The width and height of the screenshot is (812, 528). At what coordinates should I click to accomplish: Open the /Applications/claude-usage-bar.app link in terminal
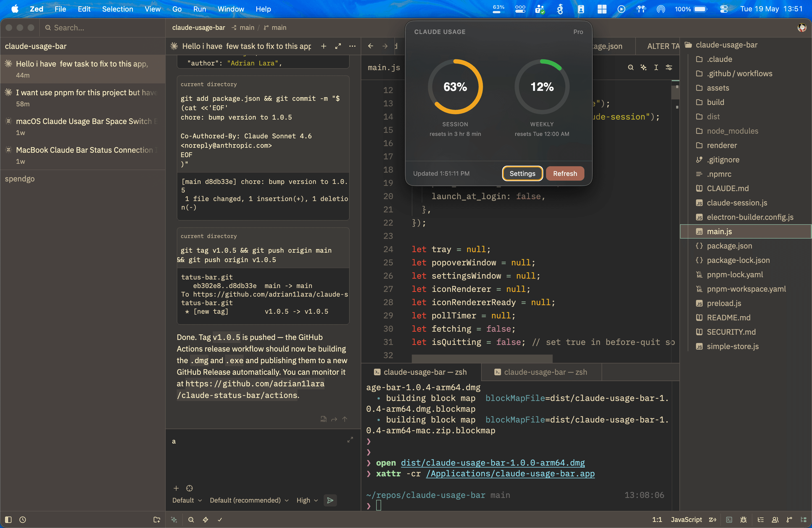(x=510, y=473)
